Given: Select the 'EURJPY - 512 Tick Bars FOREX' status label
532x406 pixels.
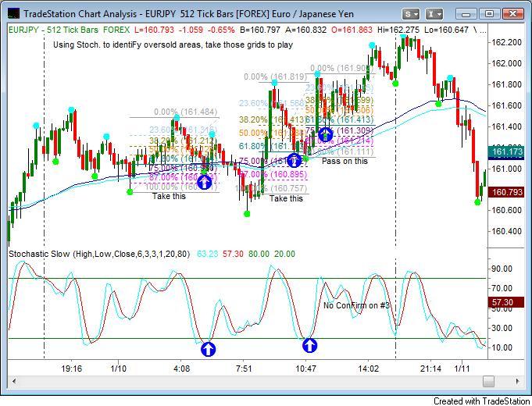Looking at the screenshot, I should click(x=70, y=30).
